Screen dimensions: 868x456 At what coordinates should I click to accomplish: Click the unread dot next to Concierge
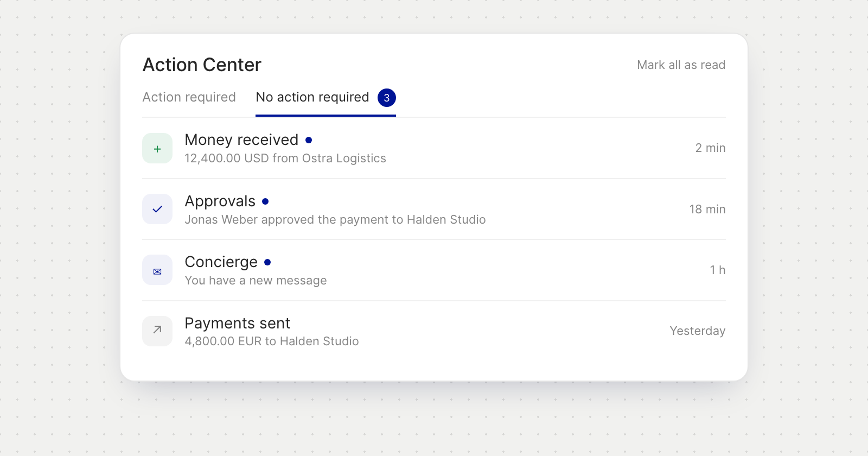pyautogui.click(x=267, y=262)
